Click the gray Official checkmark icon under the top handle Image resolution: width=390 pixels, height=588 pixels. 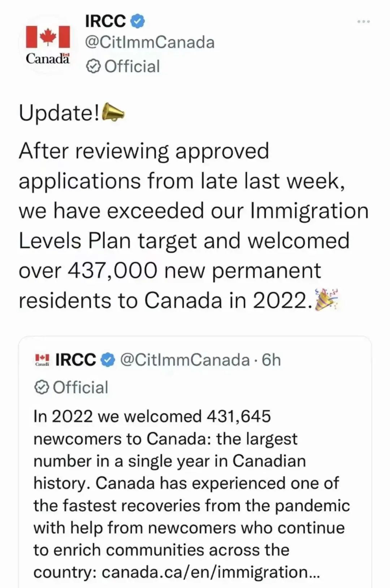pyautogui.click(x=94, y=67)
